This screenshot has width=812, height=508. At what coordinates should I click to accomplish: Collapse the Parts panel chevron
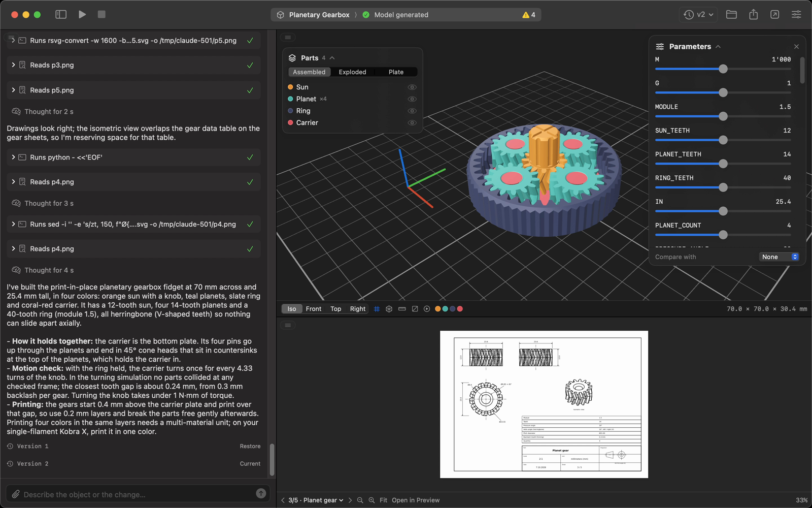point(332,58)
